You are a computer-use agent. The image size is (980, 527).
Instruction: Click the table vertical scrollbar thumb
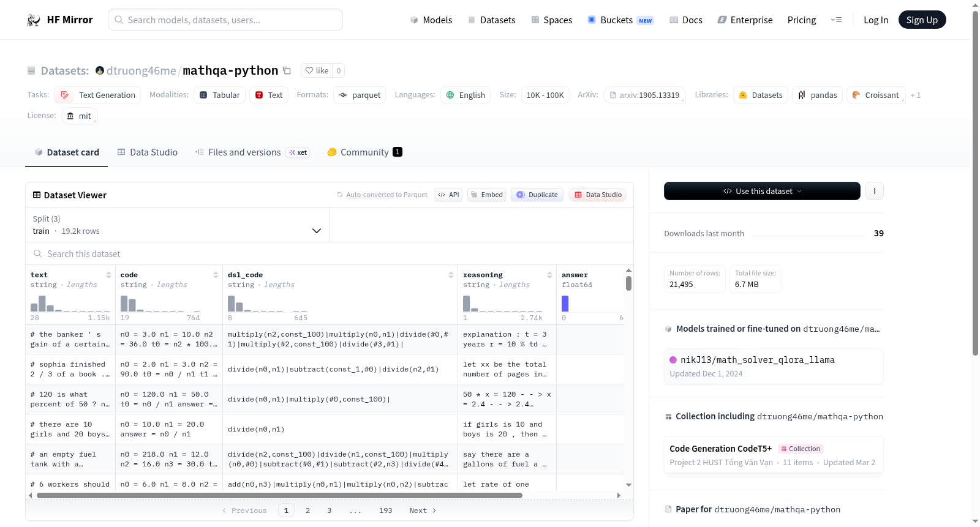[x=628, y=283]
